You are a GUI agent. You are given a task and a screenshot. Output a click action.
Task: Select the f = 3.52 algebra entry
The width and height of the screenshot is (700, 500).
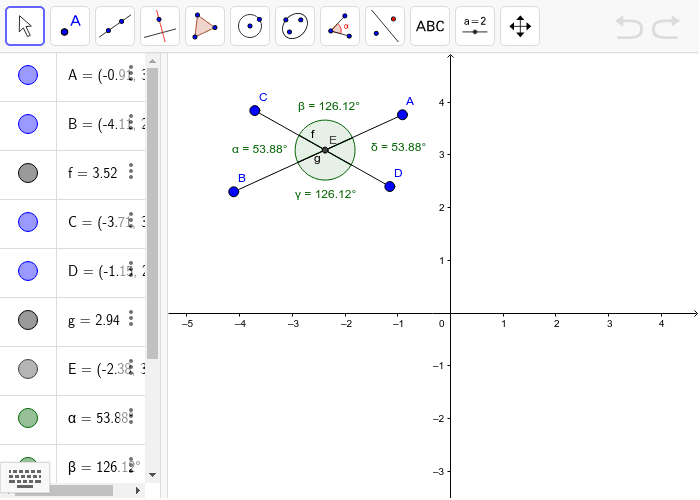coord(92,173)
